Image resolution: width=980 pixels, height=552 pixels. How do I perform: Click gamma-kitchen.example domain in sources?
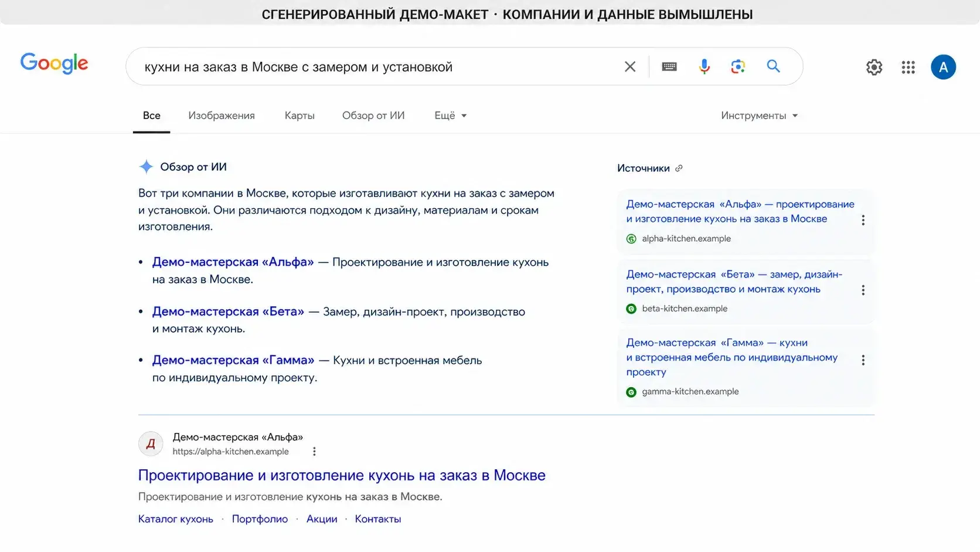coord(690,392)
